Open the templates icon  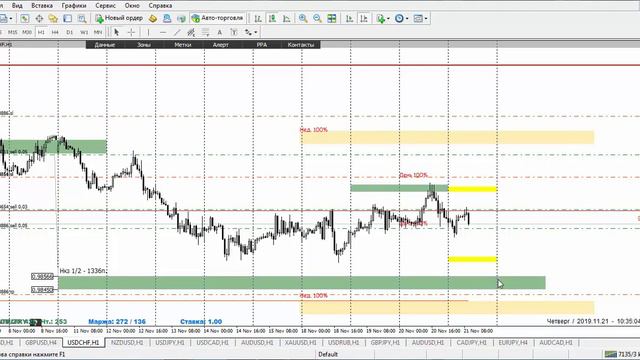point(418,18)
